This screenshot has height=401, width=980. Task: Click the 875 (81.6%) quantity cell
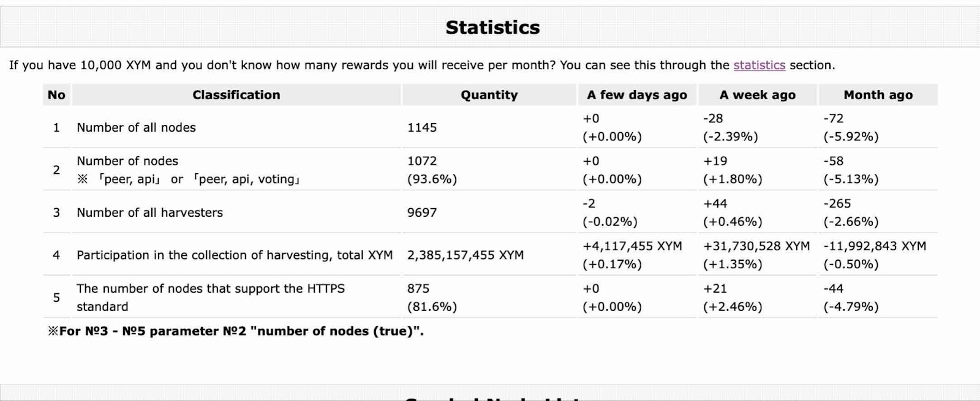coord(432,298)
